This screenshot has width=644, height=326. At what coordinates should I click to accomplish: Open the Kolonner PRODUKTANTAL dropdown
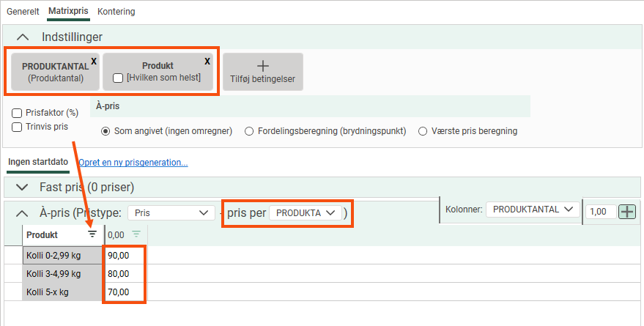tap(531, 210)
